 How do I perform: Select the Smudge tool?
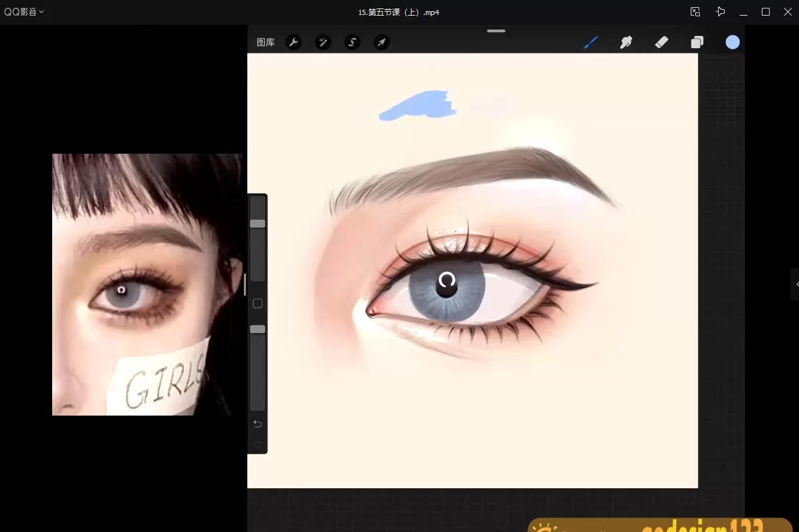click(x=626, y=42)
